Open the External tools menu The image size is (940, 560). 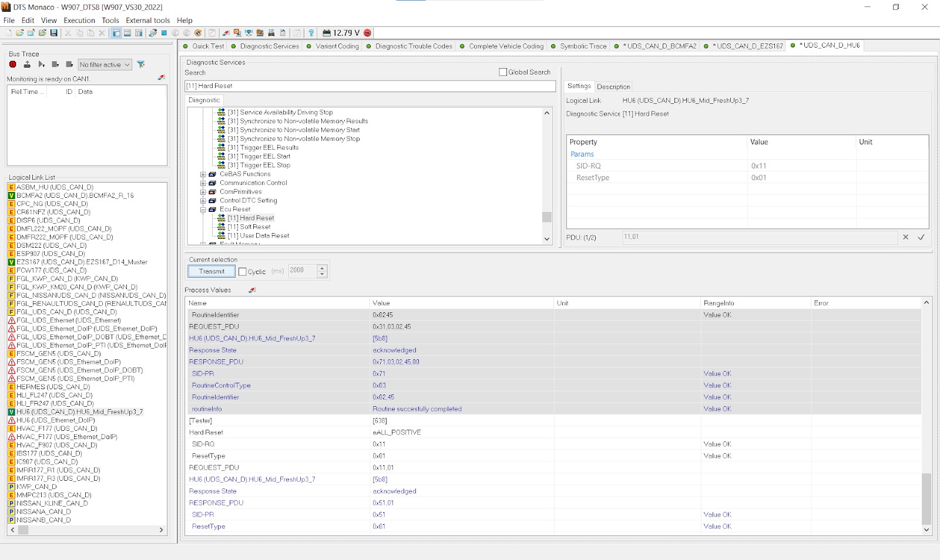click(148, 20)
